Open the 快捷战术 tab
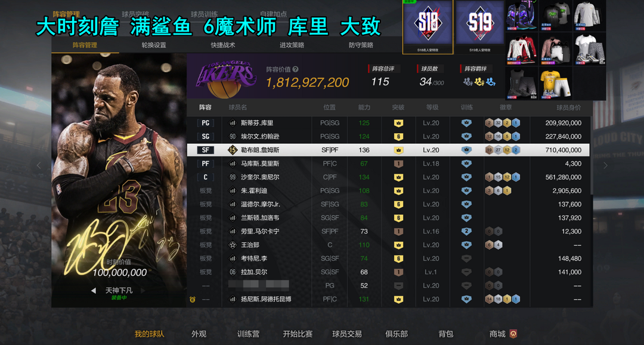The height and width of the screenshot is (345, 644). click(223, 45)
